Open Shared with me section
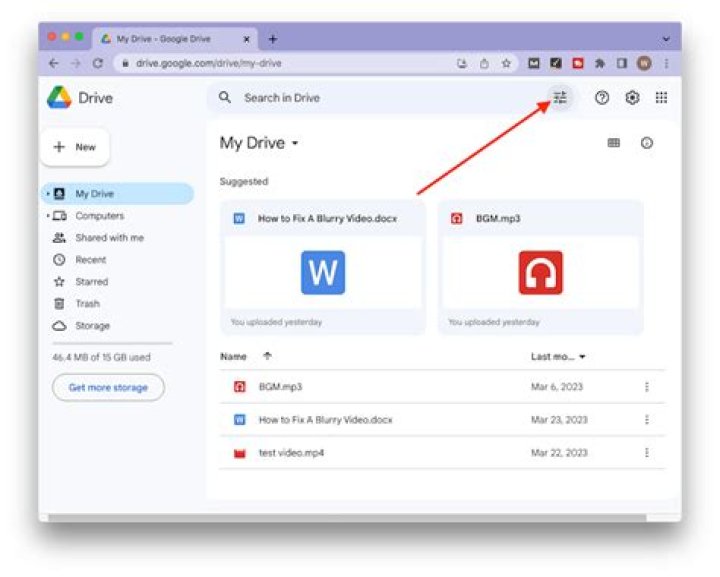This screenshot has width=720, height=577. click(x=109, y=238)
